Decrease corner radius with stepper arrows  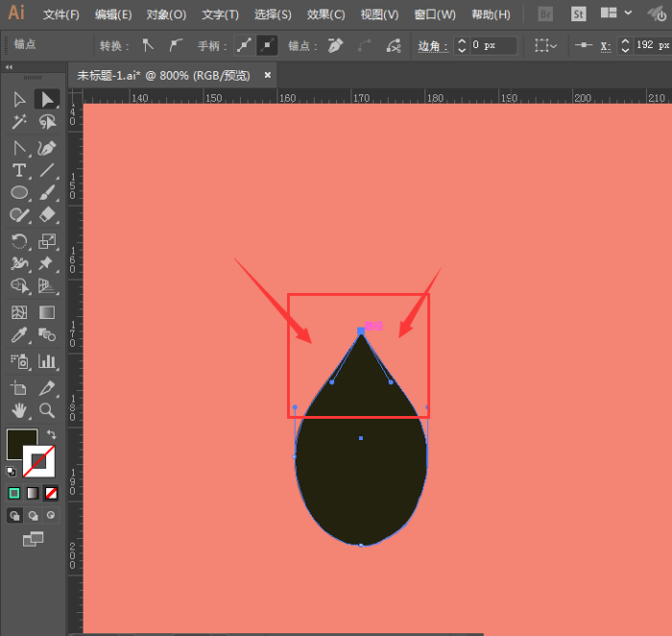pyautogui.click(x=461, y=49)
